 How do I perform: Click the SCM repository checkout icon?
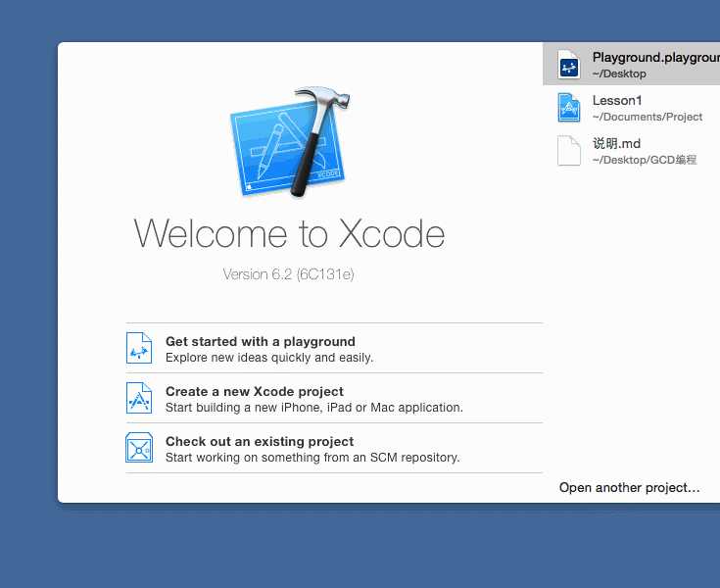point(139,448)
